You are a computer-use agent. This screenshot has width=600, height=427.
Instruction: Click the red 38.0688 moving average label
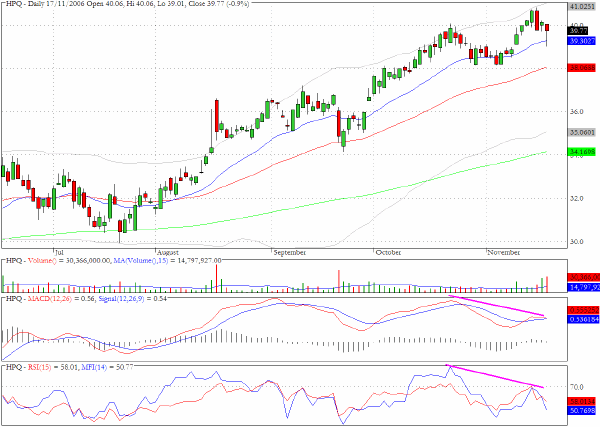582,68
